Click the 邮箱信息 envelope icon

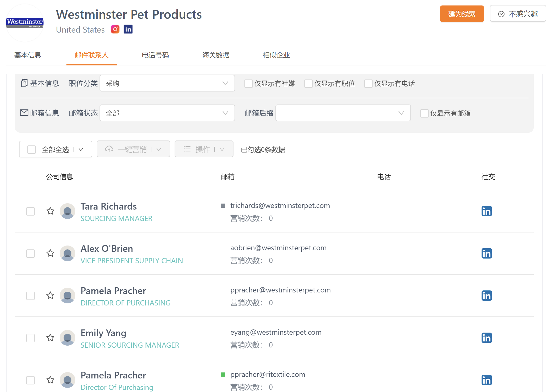(24, 113)
